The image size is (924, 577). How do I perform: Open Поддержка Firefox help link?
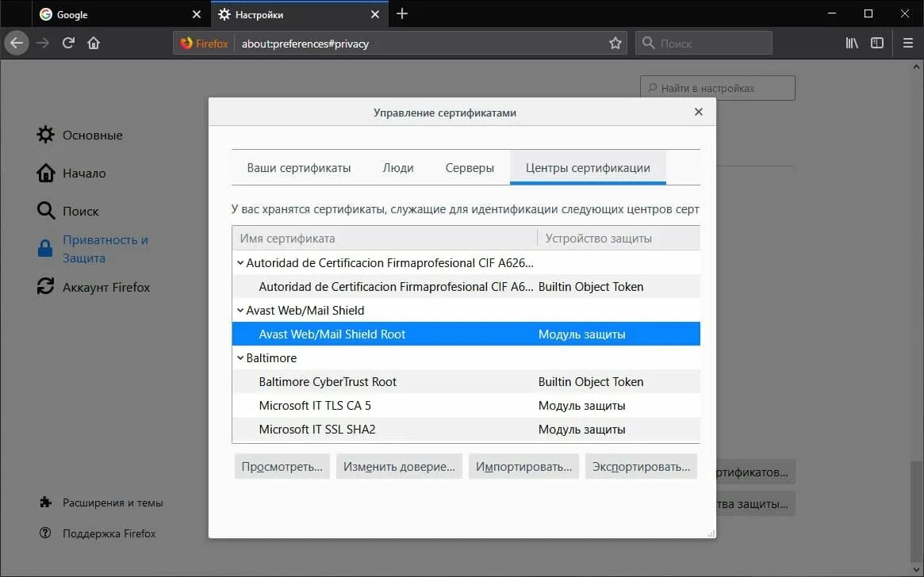point(98,533)
